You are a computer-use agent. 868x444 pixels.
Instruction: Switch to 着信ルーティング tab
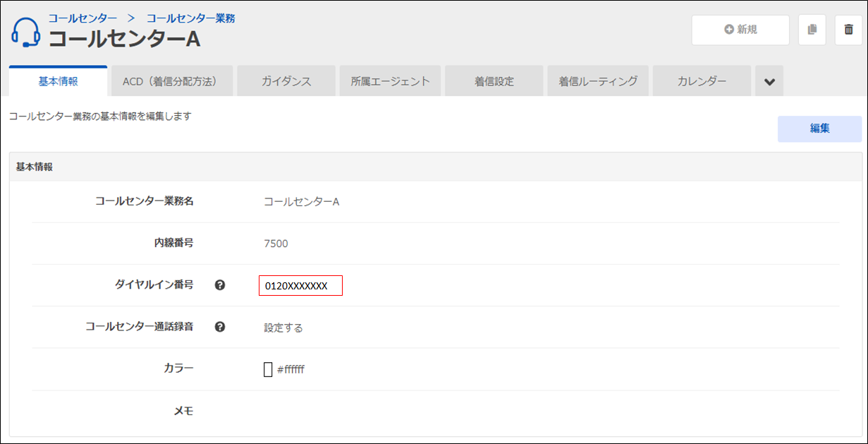[598, 81]
